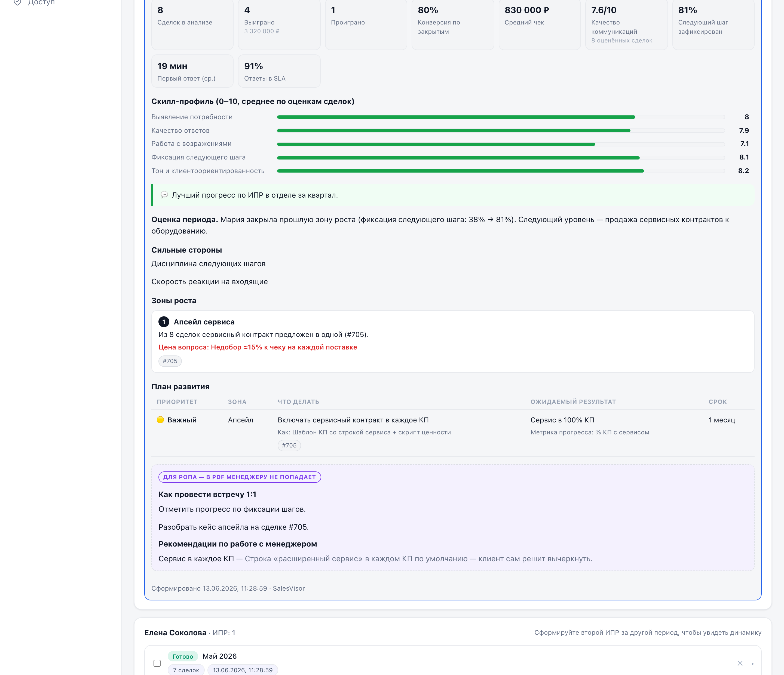Click the 'Сформировано 13.06.2026' footer line
This screenshot has height=675, width=784.
click(x=228, y=588)
